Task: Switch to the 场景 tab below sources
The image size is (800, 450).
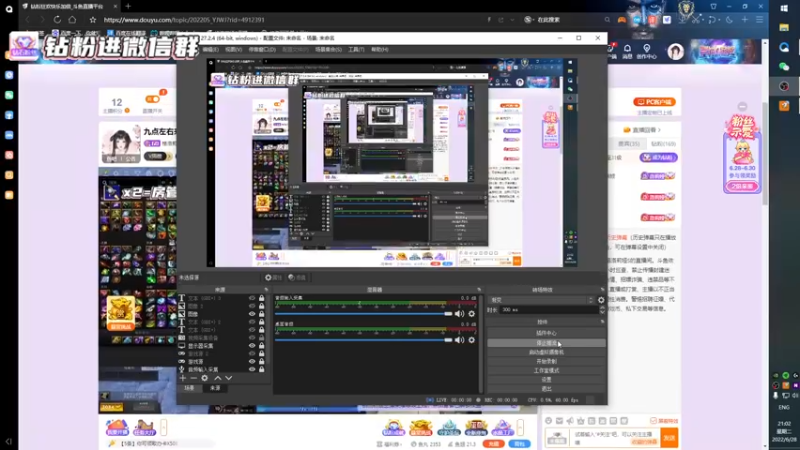Action: [189, 388]
